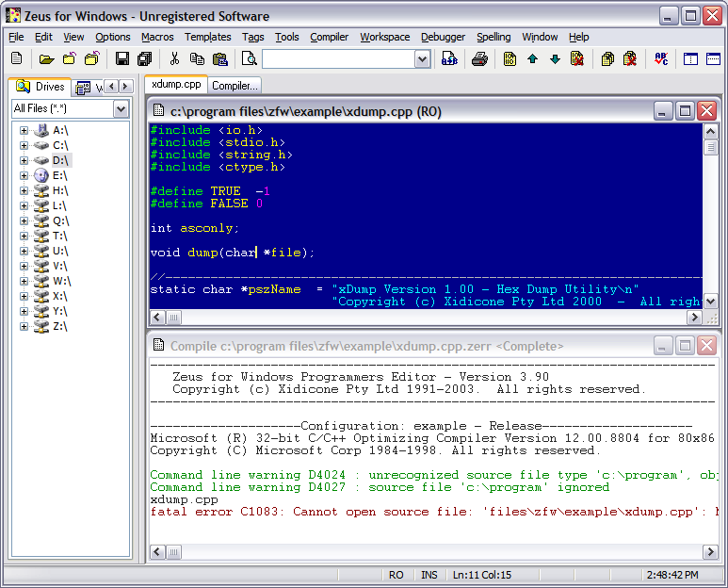The width and height of the screenshot is (728, 588).
Task: Open the Spelling menu
Action: [x=493, y=37]
